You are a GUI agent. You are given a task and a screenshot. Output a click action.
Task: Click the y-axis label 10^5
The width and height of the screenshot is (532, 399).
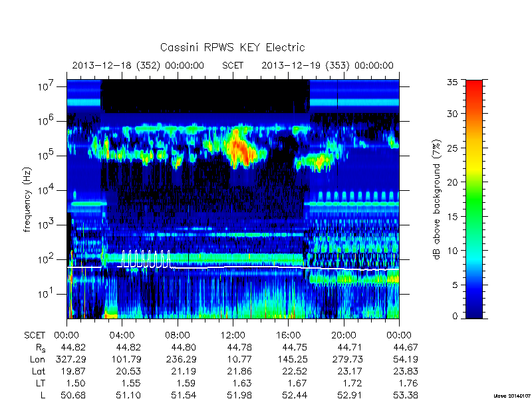45,155
